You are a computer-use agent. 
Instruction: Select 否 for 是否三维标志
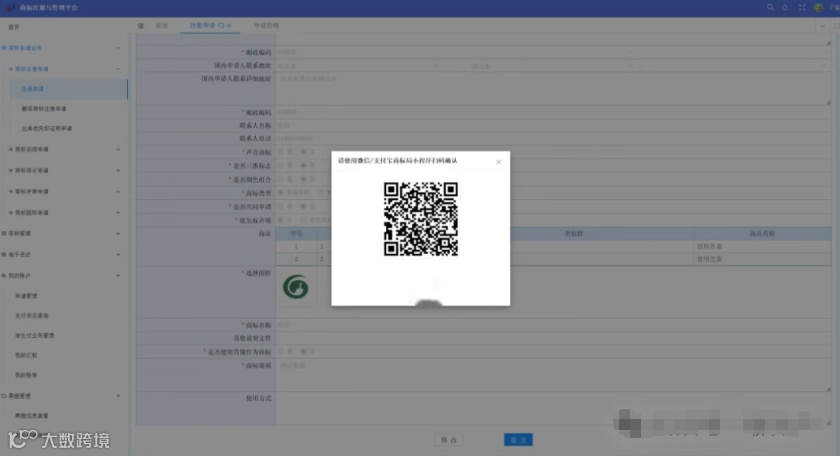pyautogui.click(x=303, y=166)
